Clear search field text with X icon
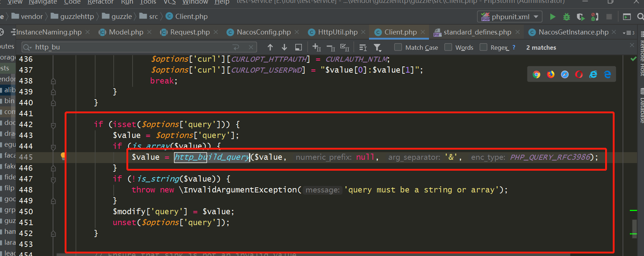 coord(251,47)
